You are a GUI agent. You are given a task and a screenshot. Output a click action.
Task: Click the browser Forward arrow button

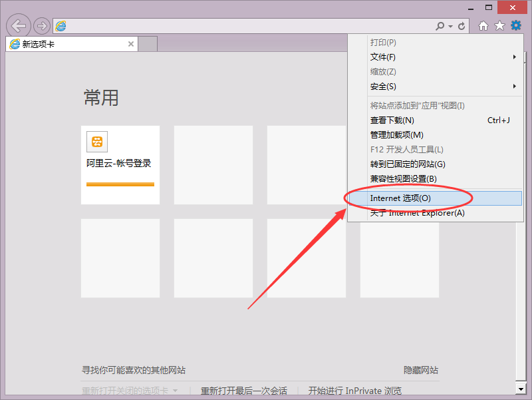click(42, 26)
